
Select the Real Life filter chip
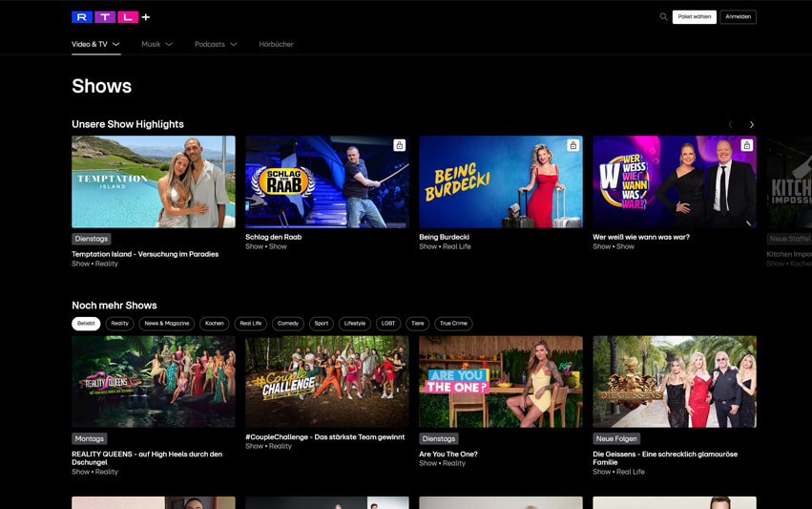coord(251,324)
